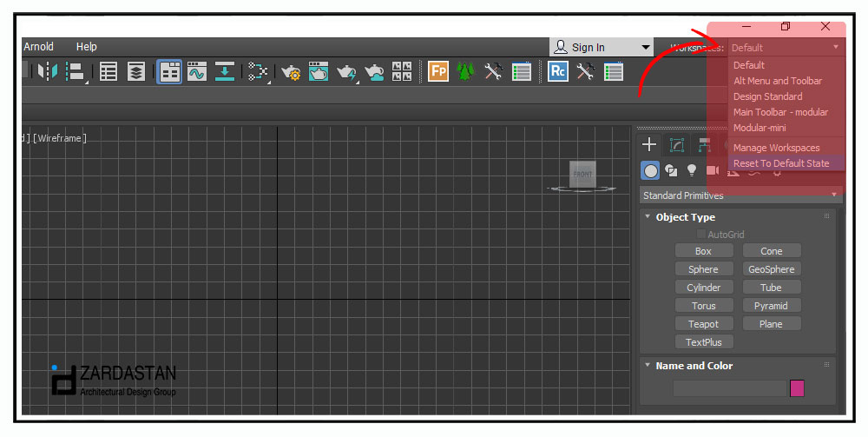Collapse the Name and Color rollout
Image resolution: width=868 pixels, height=437 pixels.
[648, 365]
